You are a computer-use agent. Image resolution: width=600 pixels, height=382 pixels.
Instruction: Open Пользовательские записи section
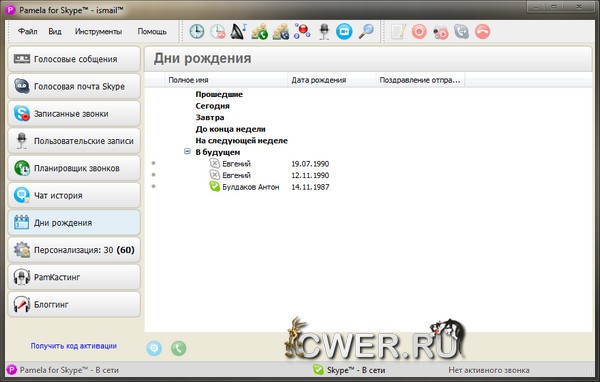74,141
